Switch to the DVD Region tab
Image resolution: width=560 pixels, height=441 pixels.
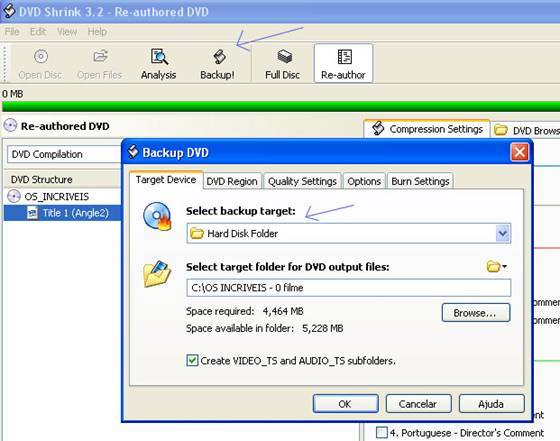pyautogui.click(x=232, y=181)
